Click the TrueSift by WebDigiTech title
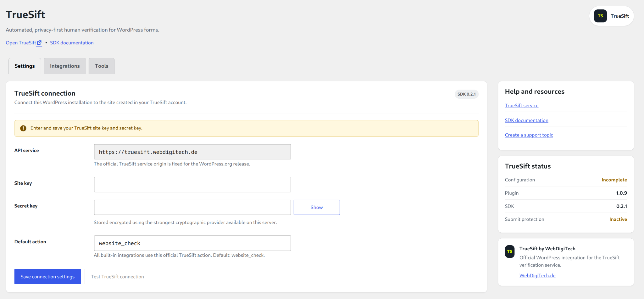Image resolution: width=644 pixels, height=299 pixels. tap(547, 249)
